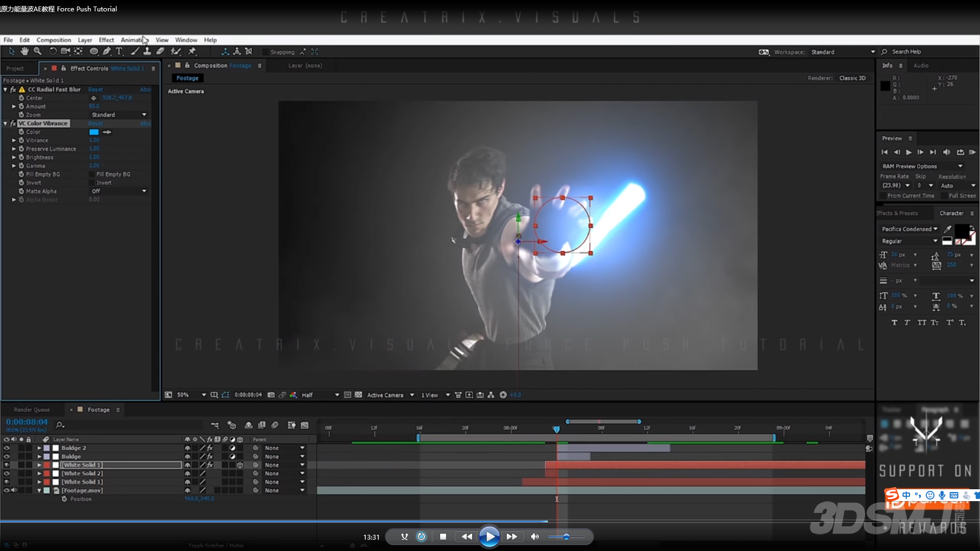The image size is (980, 551).
Task: Open the composition mini-flowchart in timeline
Action: coord(215,425)
